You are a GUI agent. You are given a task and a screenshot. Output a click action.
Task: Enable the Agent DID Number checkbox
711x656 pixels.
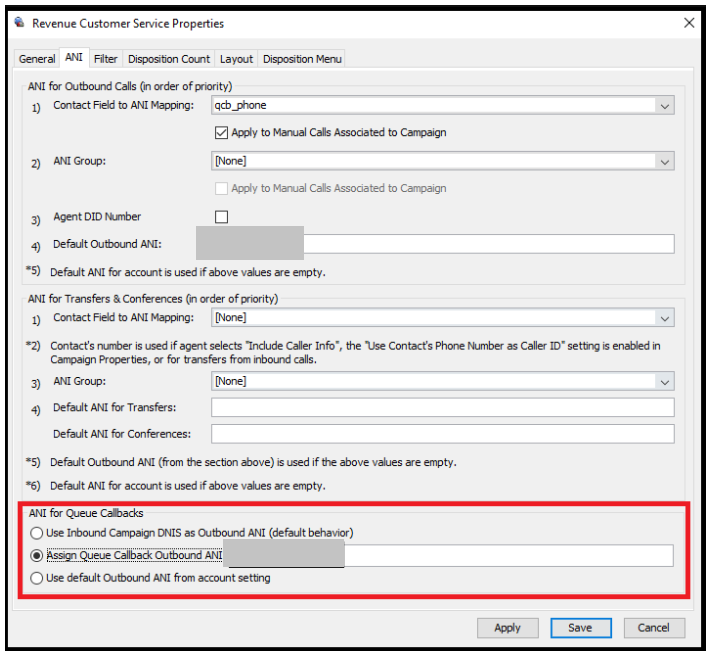221,217
